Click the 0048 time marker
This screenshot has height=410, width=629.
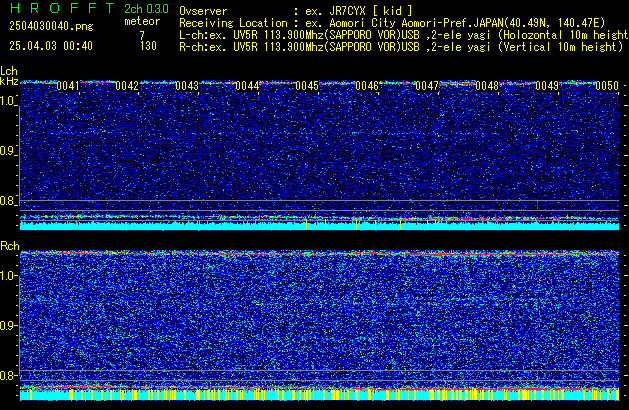pyautogui.click(x=487, y=86)
